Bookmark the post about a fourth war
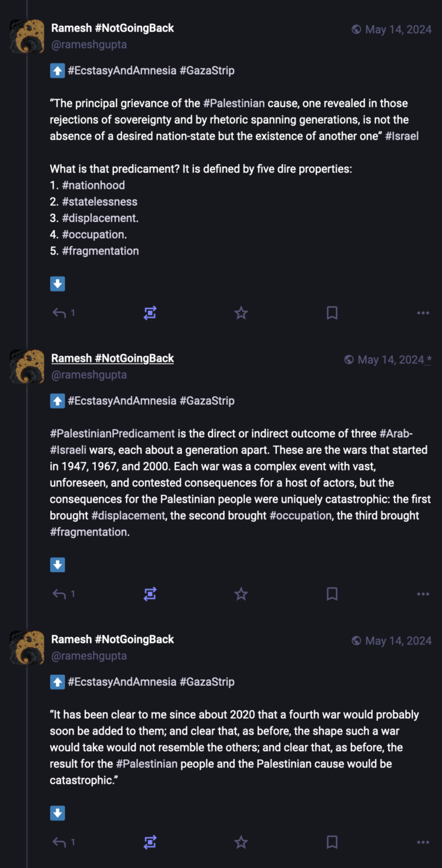This screenshot has height=868, width=442. [332, 842]
